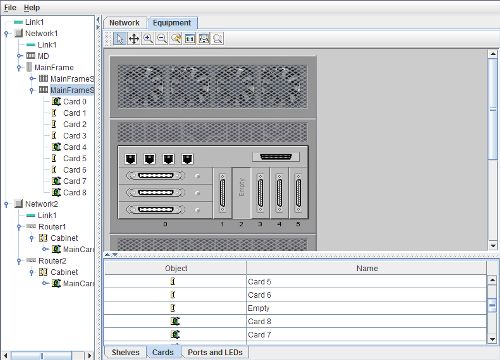This screenshot has height=360, width=500.
Task: Select Card 2 in the tree
Action: (x=75, y=124)
